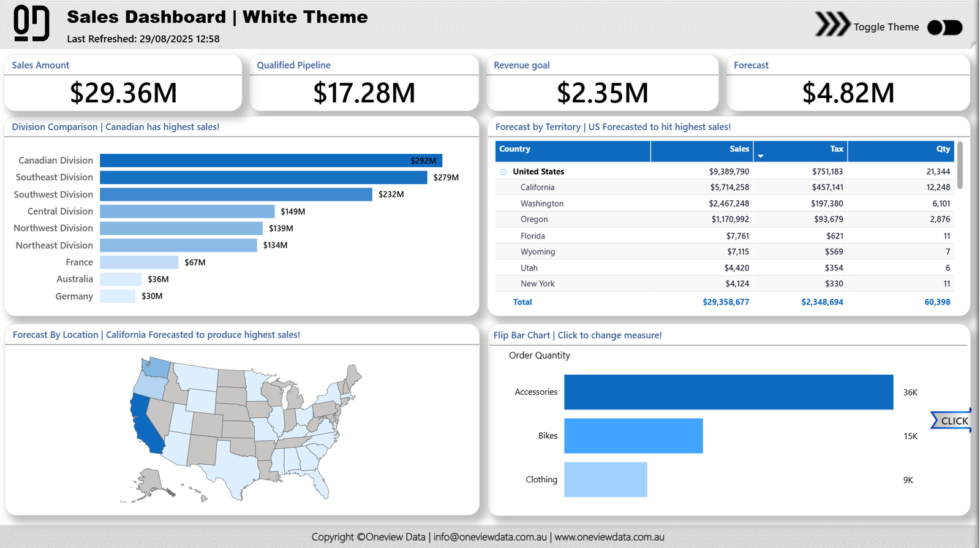Click the triple chevron arrow icon

point(832,25)
